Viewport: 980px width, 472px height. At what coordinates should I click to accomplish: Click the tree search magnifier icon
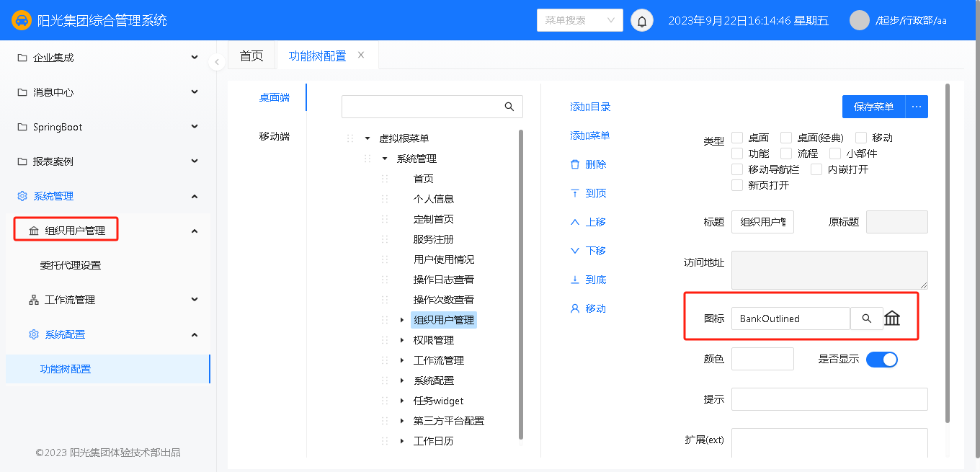pyautogui.click(x=509, y=107)
